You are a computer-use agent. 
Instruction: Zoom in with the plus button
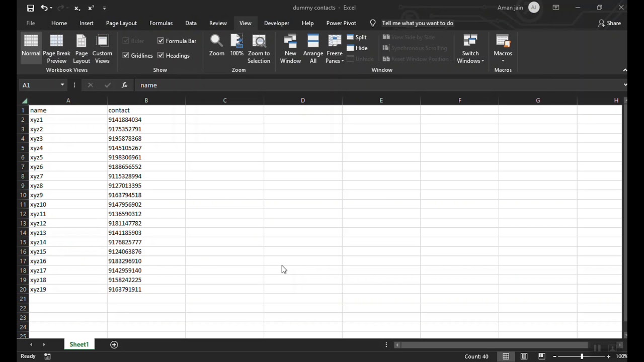tap(608, 356)
